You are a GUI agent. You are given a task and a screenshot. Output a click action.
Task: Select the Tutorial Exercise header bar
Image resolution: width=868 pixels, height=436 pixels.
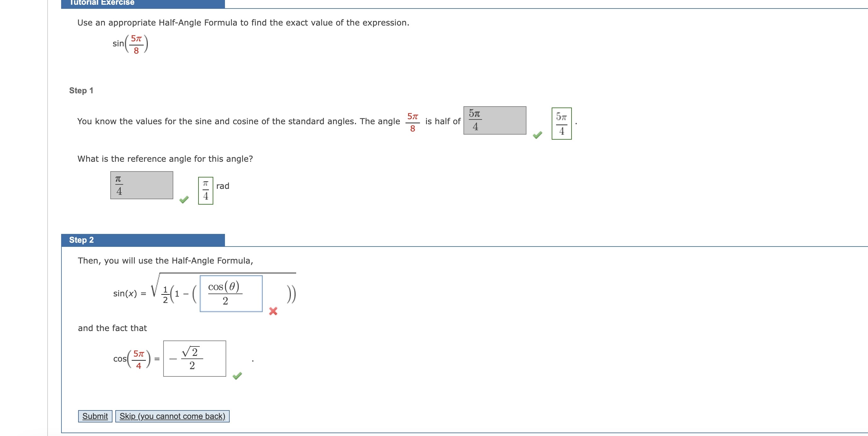(x=142, y=3)
